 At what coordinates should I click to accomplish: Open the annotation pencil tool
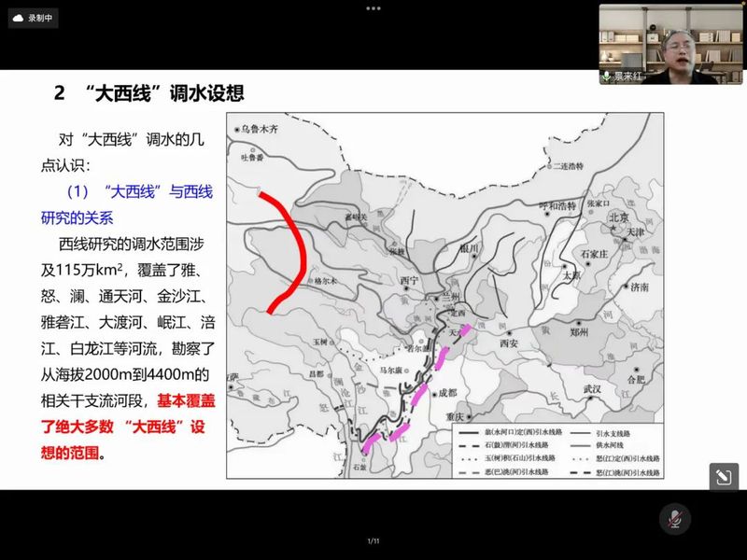click(x=724, y=477)
